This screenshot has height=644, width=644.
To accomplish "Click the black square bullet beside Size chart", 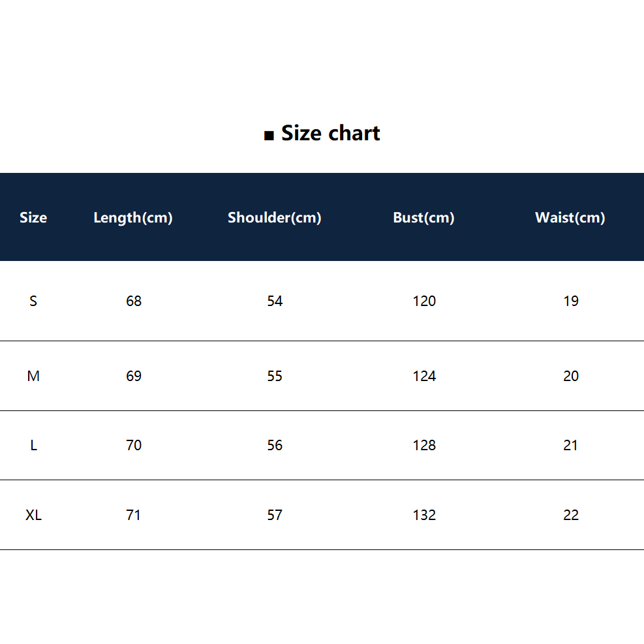I will pyautogui.click(x=269, y=135).
